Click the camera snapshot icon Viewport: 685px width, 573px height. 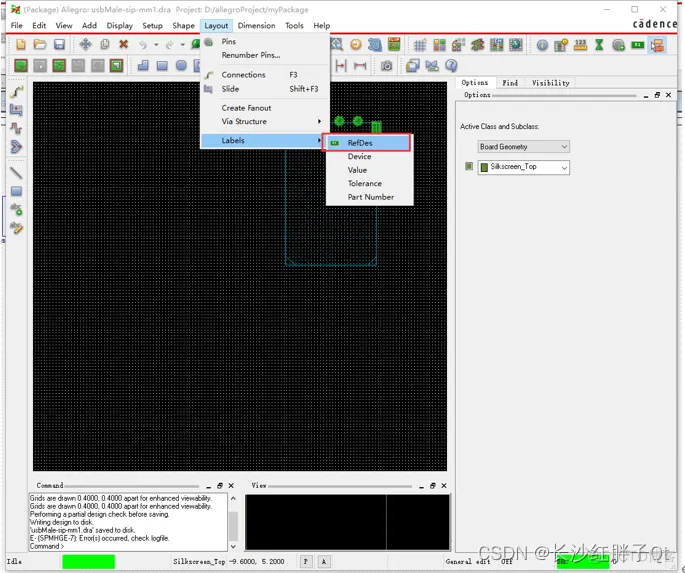point(386,66)
